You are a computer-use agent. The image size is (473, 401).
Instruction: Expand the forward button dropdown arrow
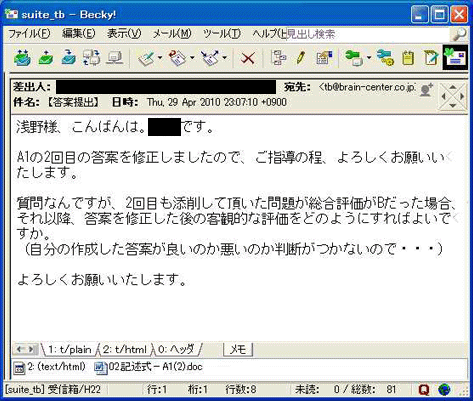click(x=224, y=58)
